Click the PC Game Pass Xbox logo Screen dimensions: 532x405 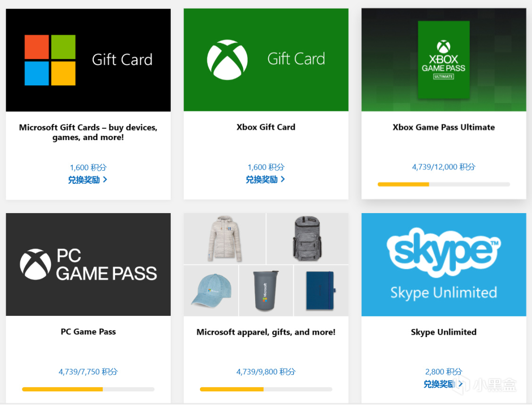[x=35, y=264]
